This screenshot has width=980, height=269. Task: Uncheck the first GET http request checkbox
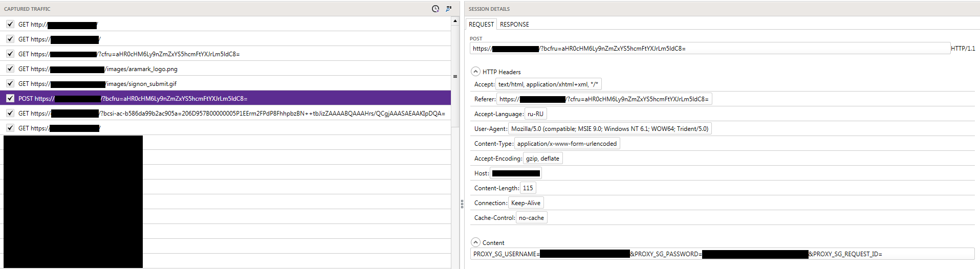[x=10, y=24]
